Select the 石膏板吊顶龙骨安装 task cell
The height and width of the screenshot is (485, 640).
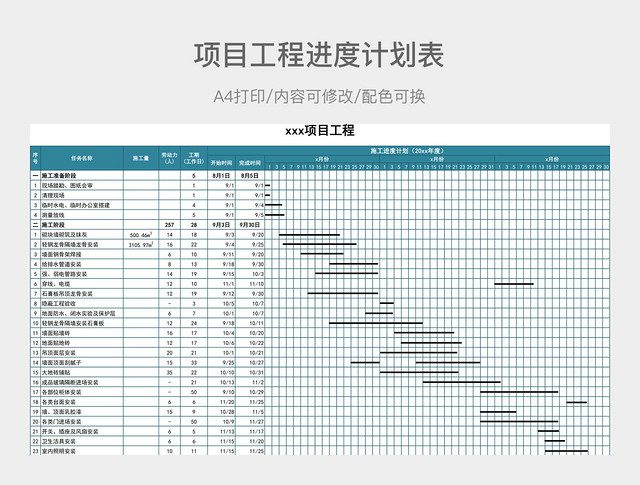[82, 294]
